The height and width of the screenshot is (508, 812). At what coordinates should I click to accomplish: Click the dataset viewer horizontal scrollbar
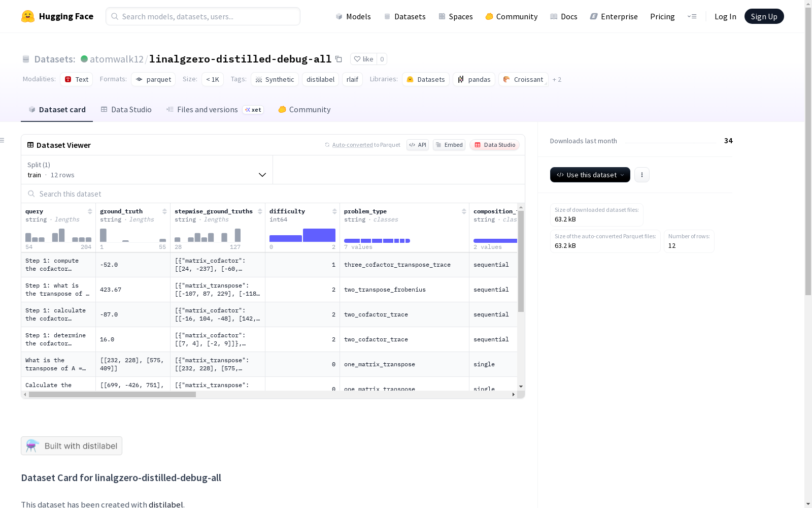[112, 394]
